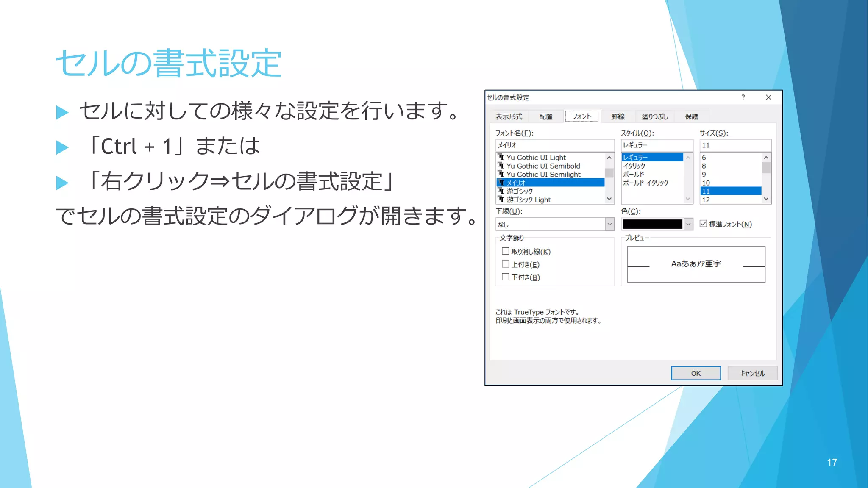Choose 游ゴシック Light font
Image resolution: width=868 pixels, height=488 pixels.
[x=551, y=200]
